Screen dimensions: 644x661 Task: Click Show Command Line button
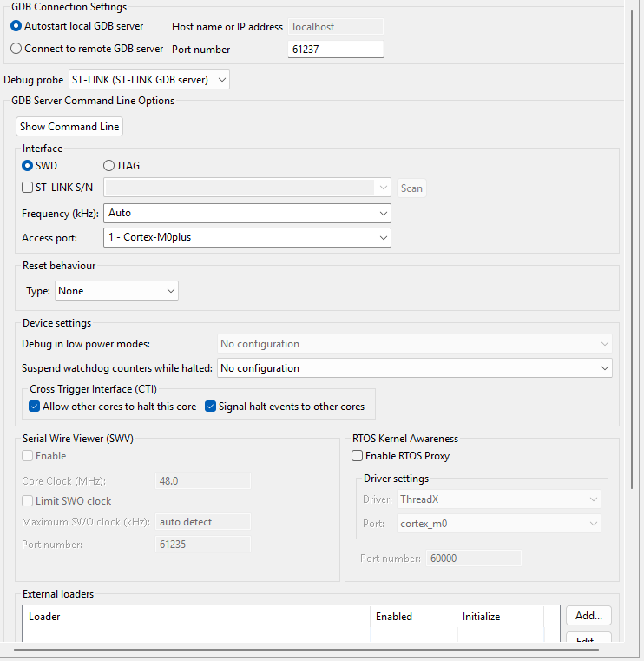pyautogui.click(x=69, y=127)
